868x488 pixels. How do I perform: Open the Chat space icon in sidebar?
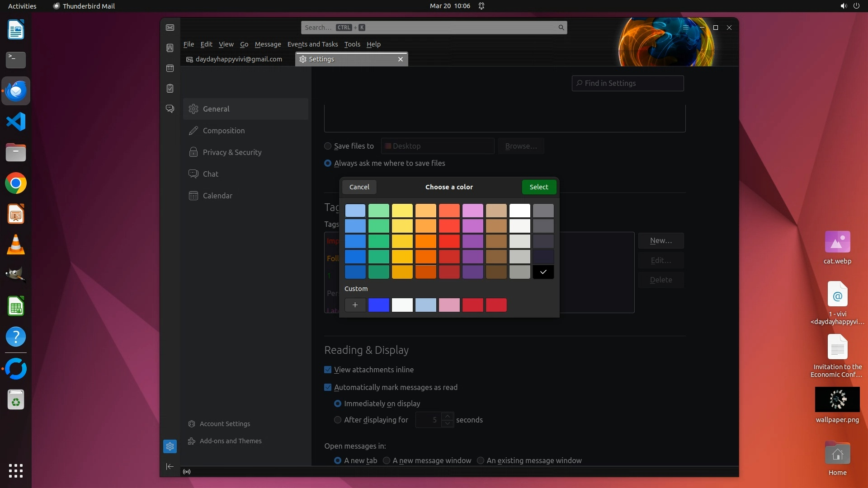[x=170, y=109]
